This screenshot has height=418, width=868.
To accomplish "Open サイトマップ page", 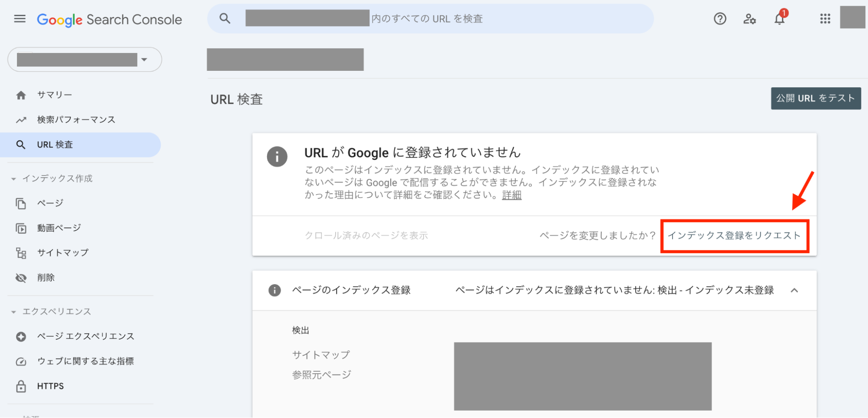I will pos(63,253).
